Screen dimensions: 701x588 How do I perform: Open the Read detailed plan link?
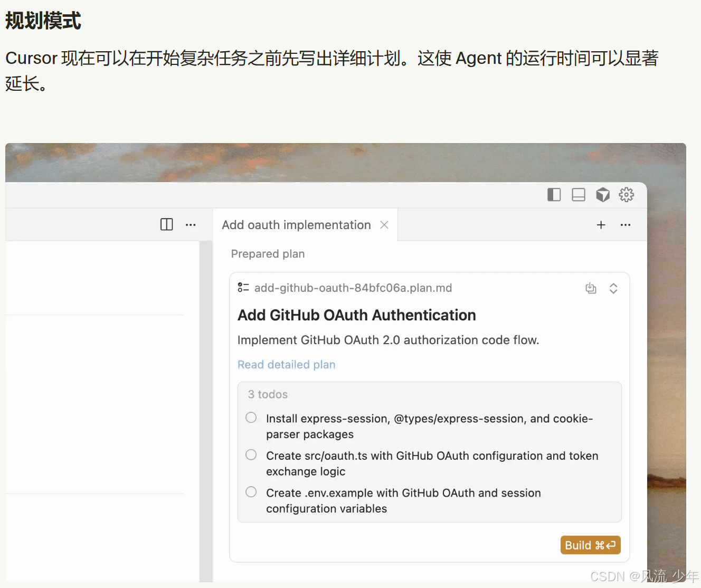point(287,365)
